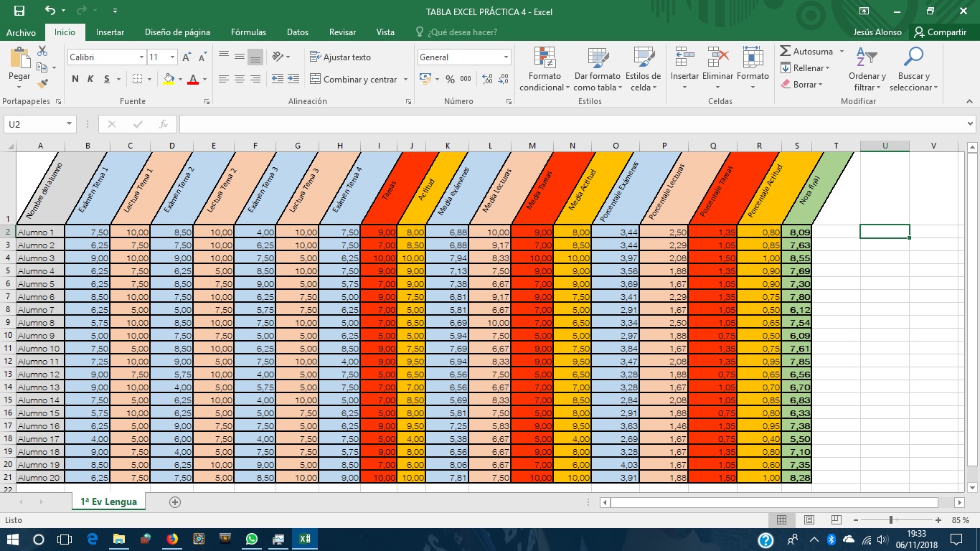Open the General number format dropdown
The image size is (980, 551).
(x=506, y=57)
